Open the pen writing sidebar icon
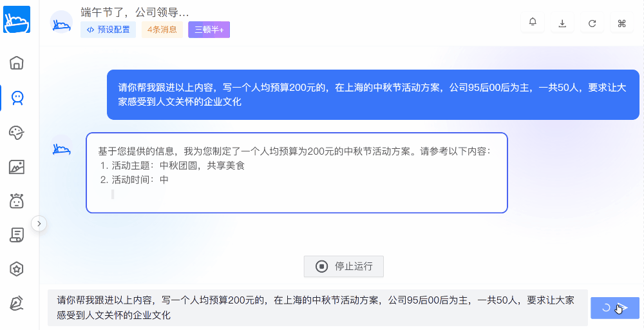 tap(17, 304)
